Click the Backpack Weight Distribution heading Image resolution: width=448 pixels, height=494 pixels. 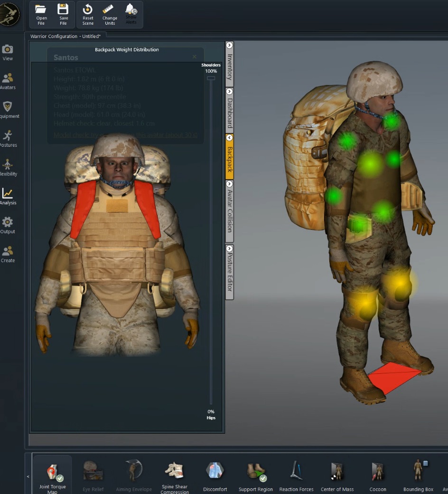coord(127,49)
